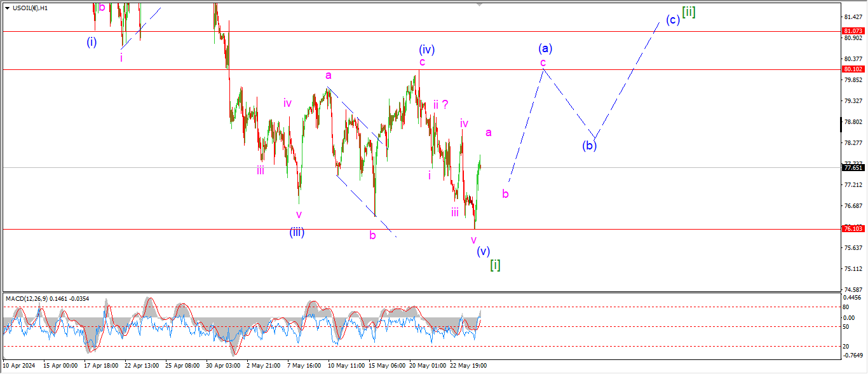Click the blue (a) wave label
The image size is (868, 374).
point(545,48)
